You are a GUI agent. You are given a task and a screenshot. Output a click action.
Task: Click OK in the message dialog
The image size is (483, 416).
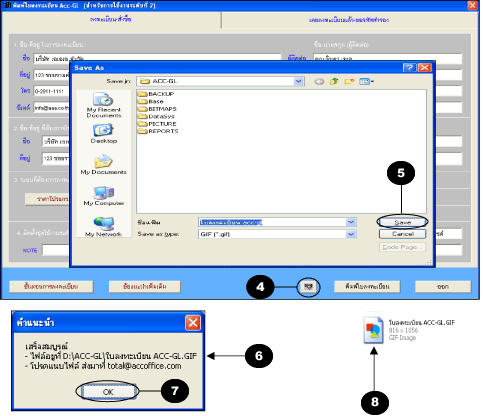pos(108,392)
